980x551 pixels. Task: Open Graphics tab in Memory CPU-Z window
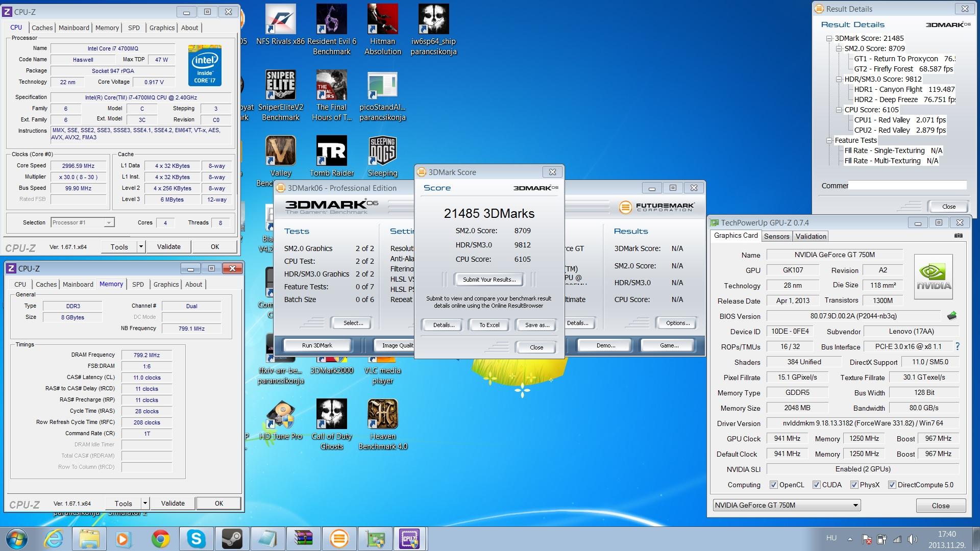pos(166,284)
